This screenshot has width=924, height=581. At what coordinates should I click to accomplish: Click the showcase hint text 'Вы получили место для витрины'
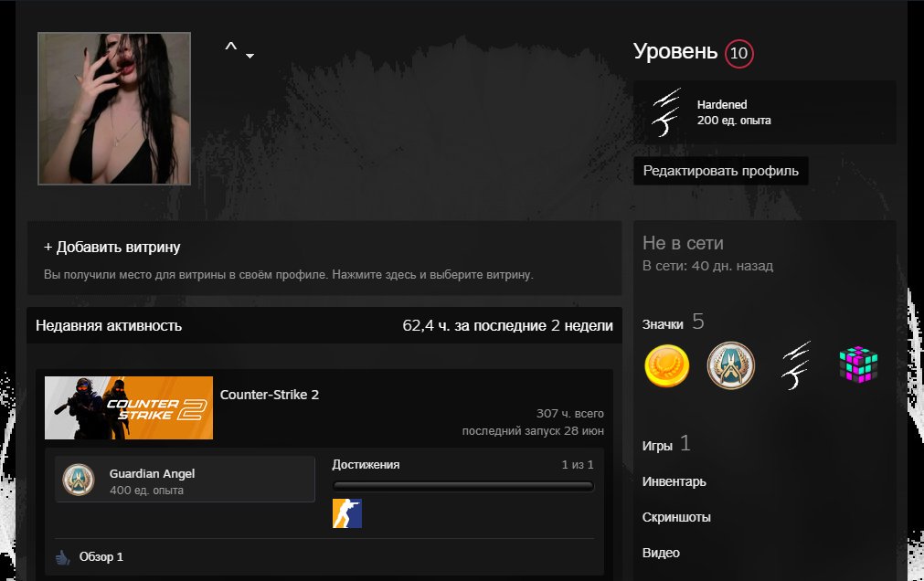point(288,275)
